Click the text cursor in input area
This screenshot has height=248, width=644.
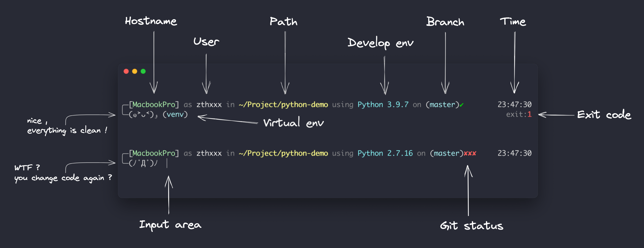coord(167,163)
